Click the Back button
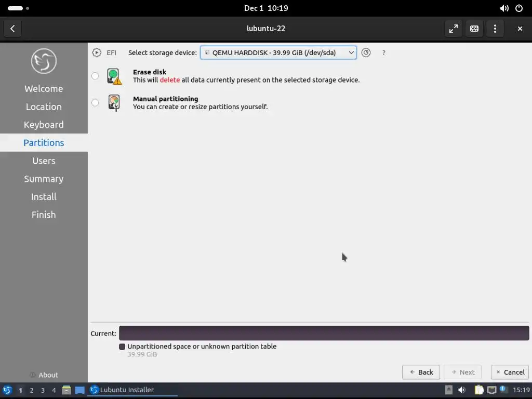The height and width of the screenshot is (399, 532). point(421,372)
